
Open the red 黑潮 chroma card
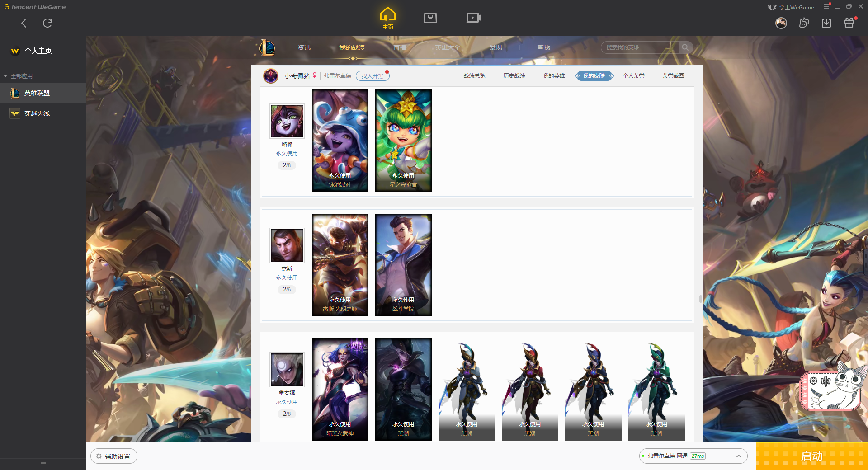point(530,389)
